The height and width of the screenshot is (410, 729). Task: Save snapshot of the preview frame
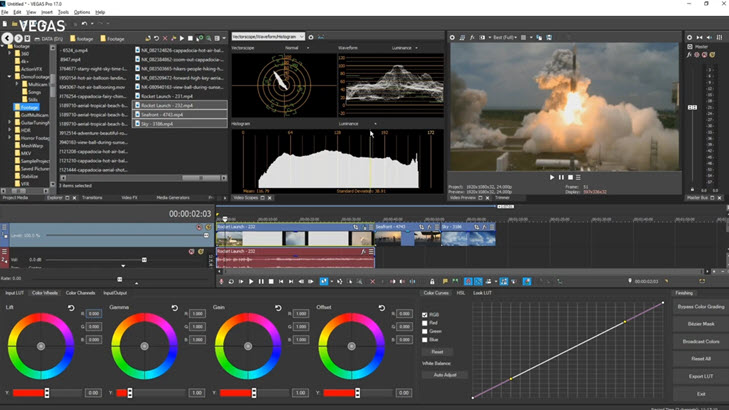(549, 37)
